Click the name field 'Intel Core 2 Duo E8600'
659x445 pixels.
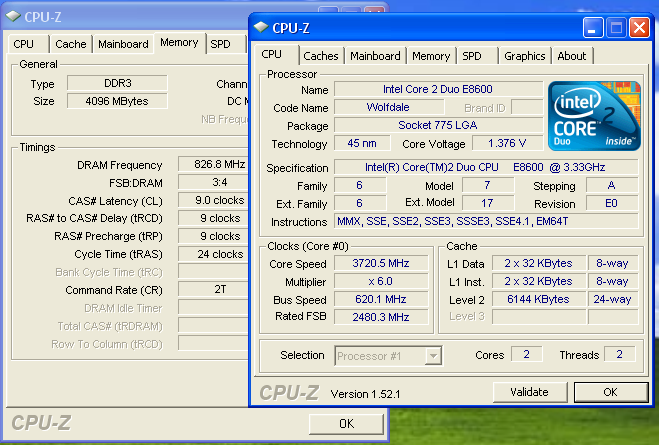438,89
